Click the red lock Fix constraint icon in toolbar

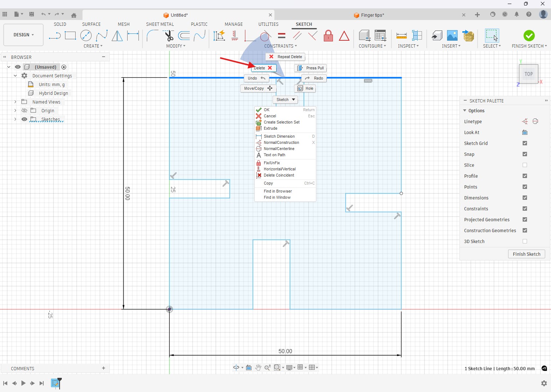328,36
